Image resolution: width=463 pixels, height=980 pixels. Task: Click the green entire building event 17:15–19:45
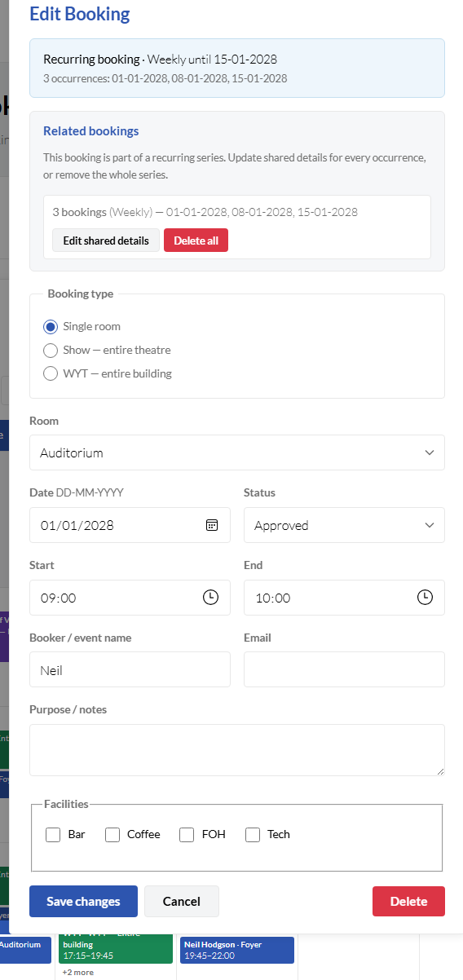(x=117, y=949)
